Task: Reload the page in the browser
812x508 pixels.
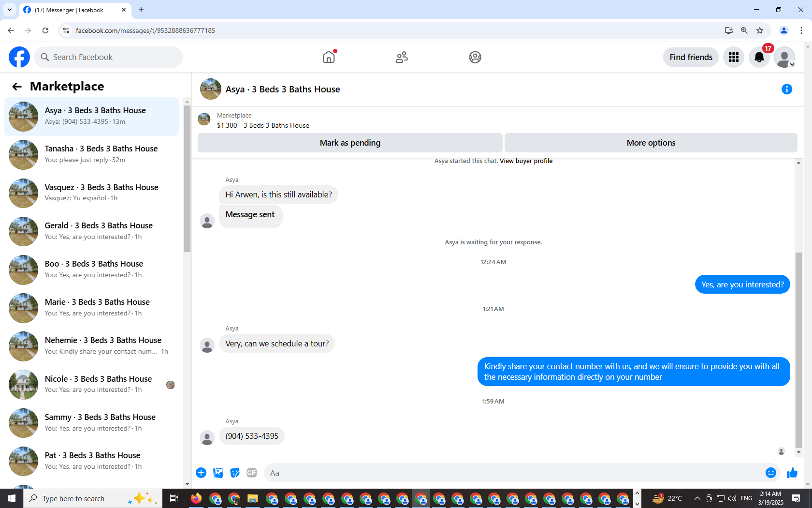Action: click(45, 30)
